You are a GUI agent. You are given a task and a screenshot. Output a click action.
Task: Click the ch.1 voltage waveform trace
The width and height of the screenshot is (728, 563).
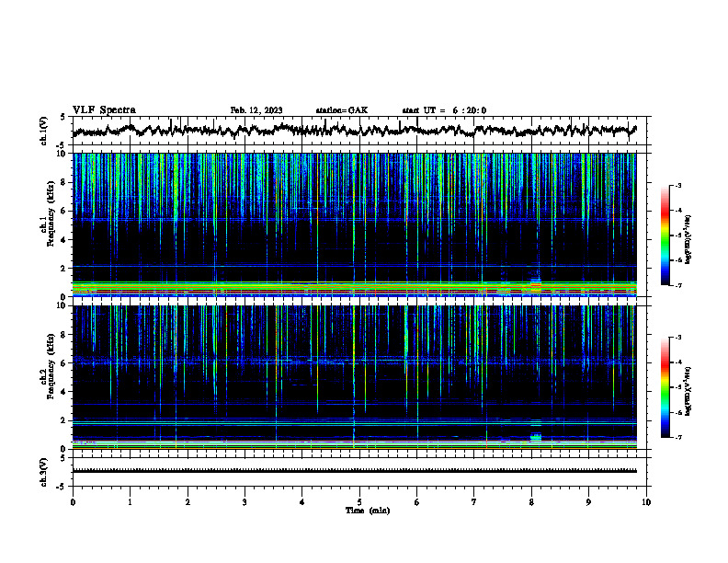coord(355,130)
